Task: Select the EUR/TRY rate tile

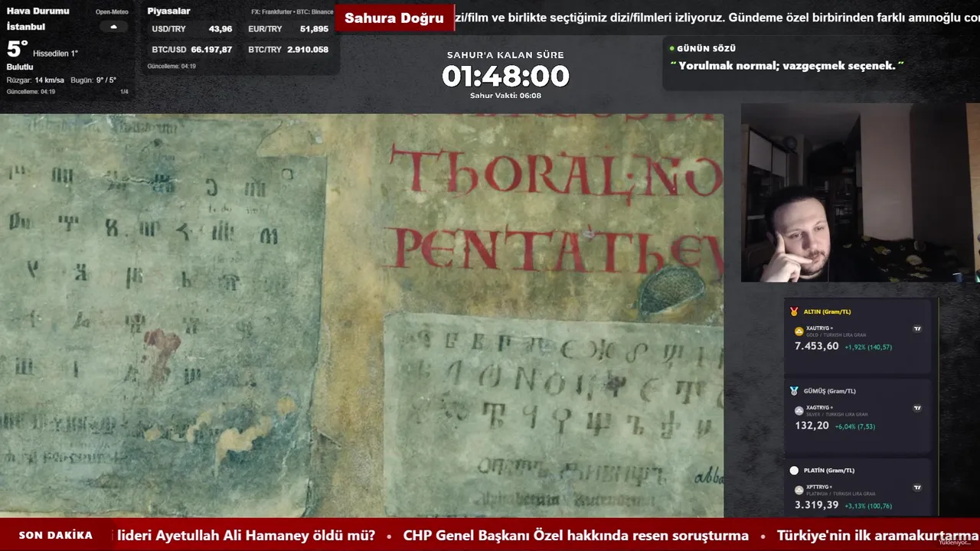Action: (x=288, y=29)
